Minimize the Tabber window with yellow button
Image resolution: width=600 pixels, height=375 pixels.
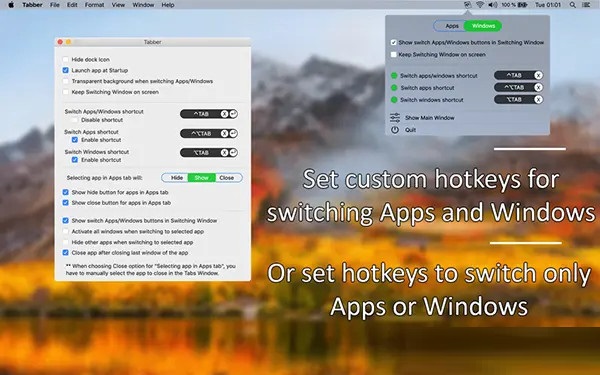[x=68, y=42]
